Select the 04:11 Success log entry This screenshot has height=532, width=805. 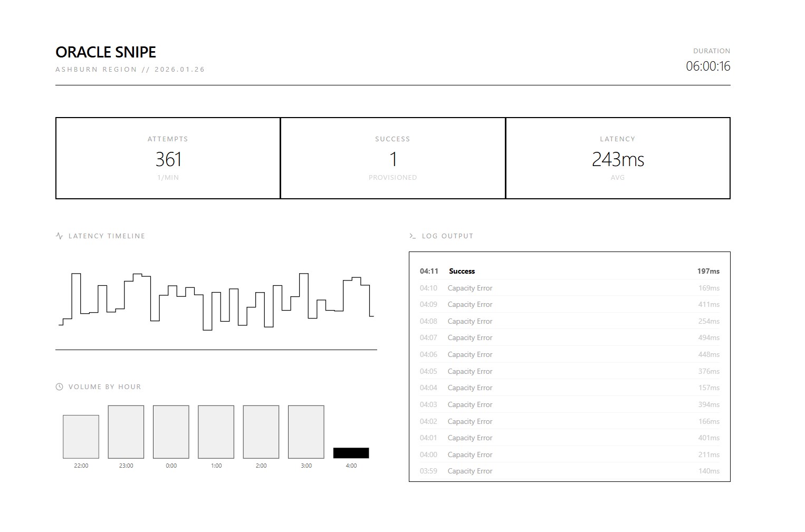pos(569,271)
